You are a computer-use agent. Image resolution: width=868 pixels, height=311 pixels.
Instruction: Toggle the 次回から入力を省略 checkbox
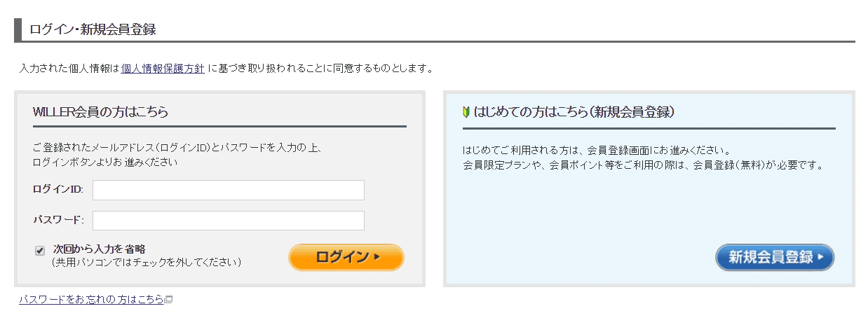pos(40,250)
